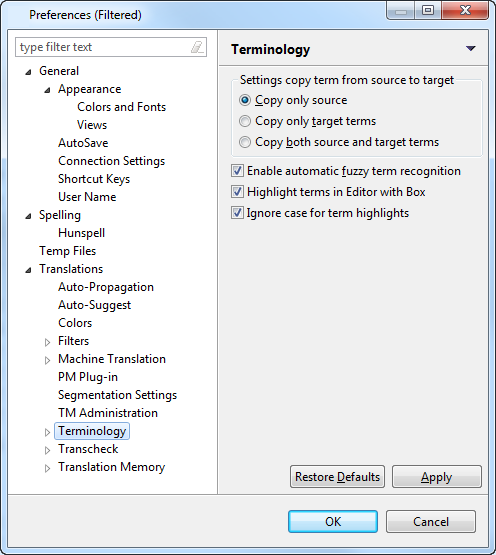
Task: Expand the Filters tree node
Action: pos(47,342)
